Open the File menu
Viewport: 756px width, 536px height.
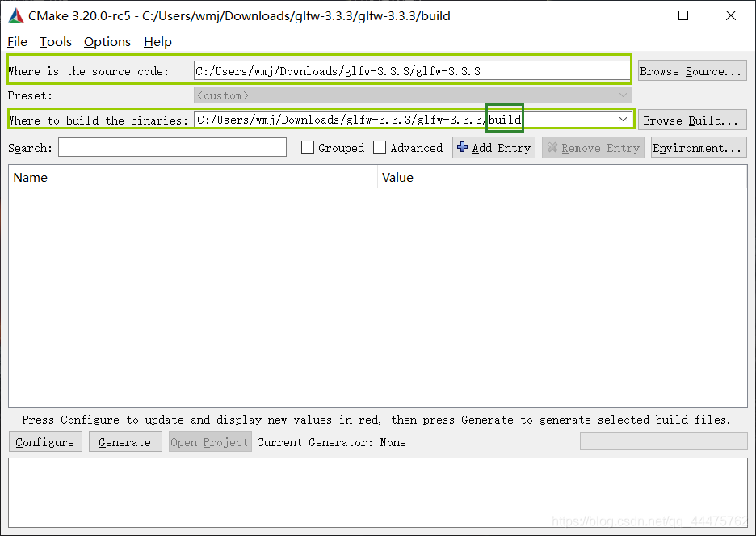coord(17,42)
